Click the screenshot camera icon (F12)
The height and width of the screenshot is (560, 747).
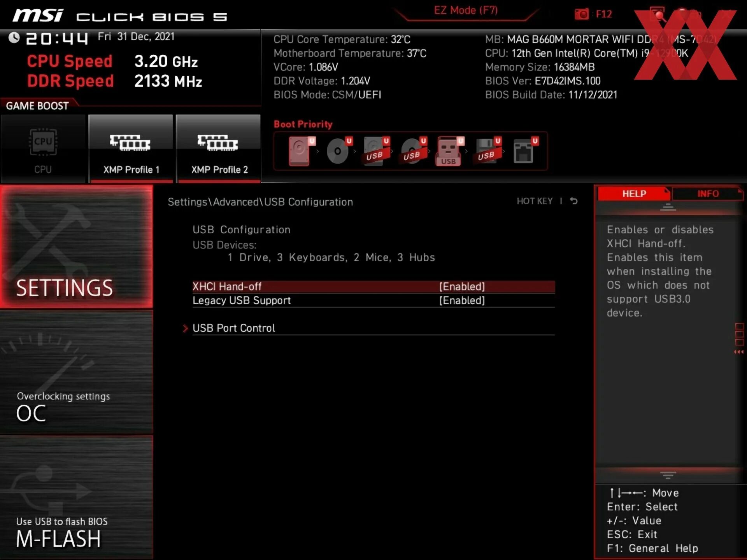click(x=582, y=14)
